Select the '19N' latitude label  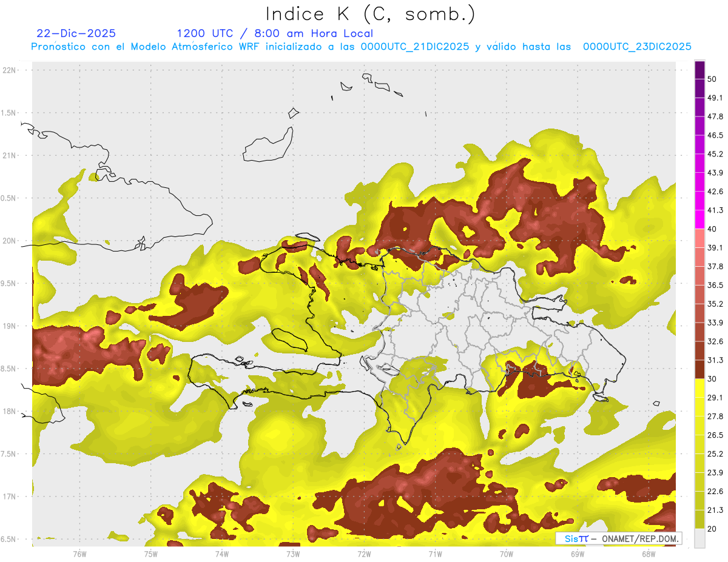(10, 326)
